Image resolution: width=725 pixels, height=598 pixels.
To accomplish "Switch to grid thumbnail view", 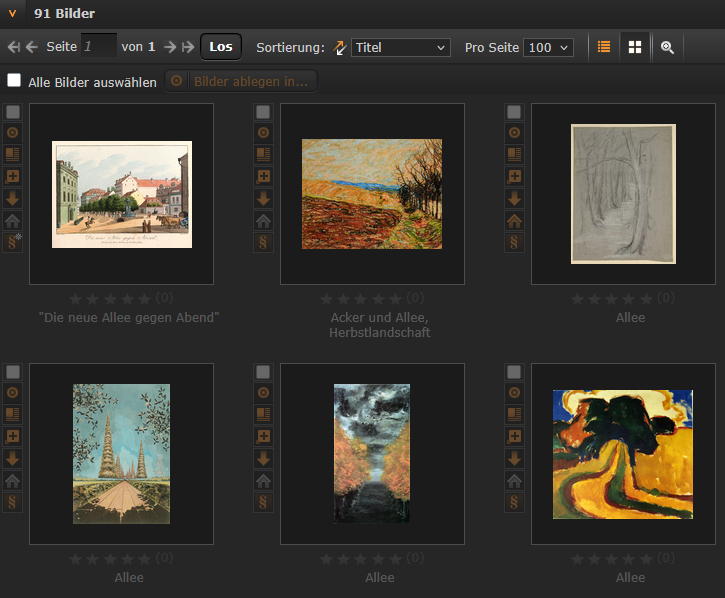I will (635, 47).
